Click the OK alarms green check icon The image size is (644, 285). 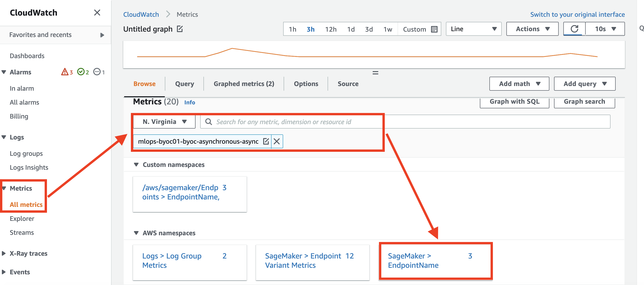pyautogui.click(x=81, y=72)
